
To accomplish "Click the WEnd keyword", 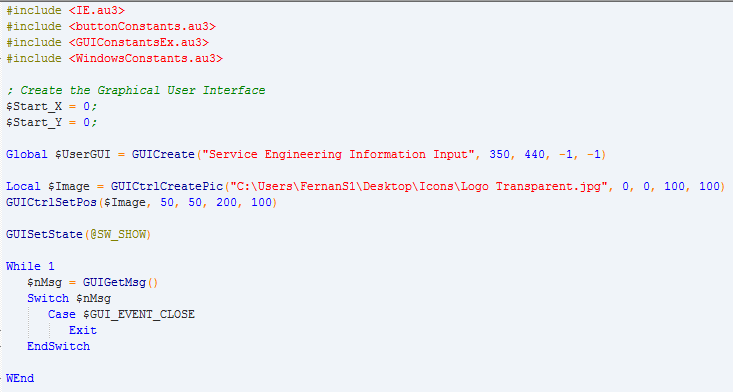I will pyautogui.click(x=20, y=378).
